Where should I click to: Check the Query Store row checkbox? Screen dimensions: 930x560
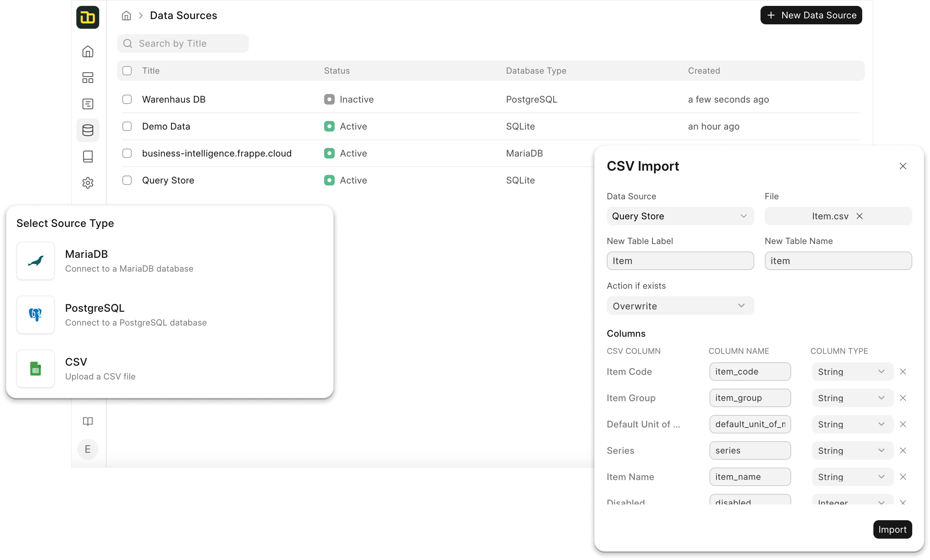[127, 180]
